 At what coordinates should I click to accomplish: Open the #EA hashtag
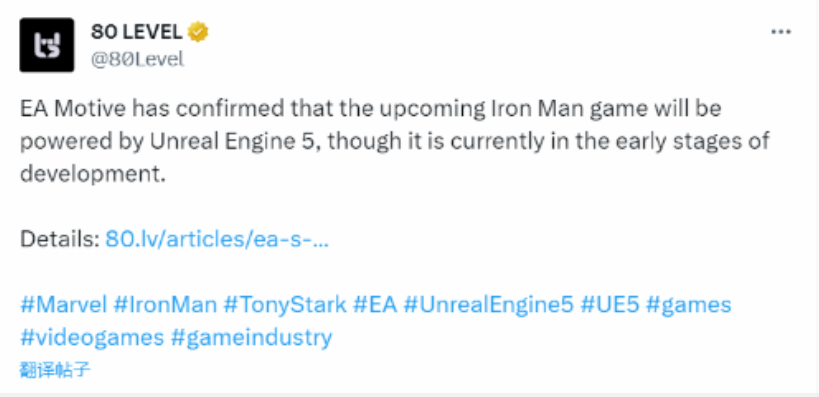click(x=375, y=305)
